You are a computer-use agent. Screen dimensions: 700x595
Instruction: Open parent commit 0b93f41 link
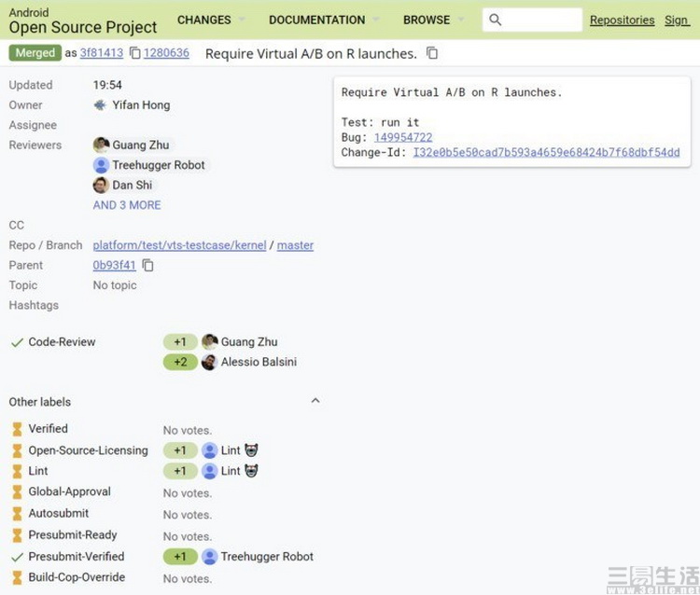114,266
